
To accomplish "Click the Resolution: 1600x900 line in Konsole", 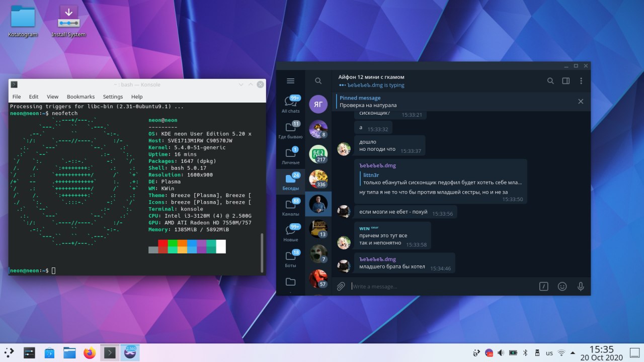I will (x=181, y=175).
